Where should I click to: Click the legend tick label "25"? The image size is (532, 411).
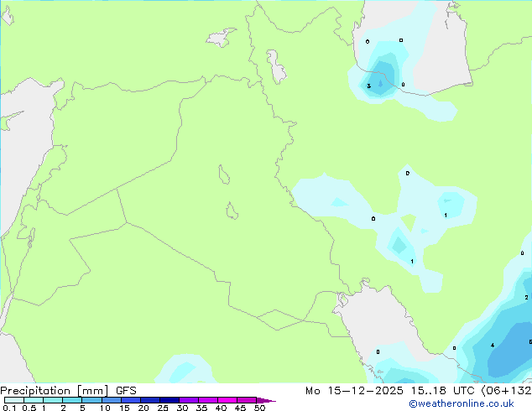click(163, 408)
